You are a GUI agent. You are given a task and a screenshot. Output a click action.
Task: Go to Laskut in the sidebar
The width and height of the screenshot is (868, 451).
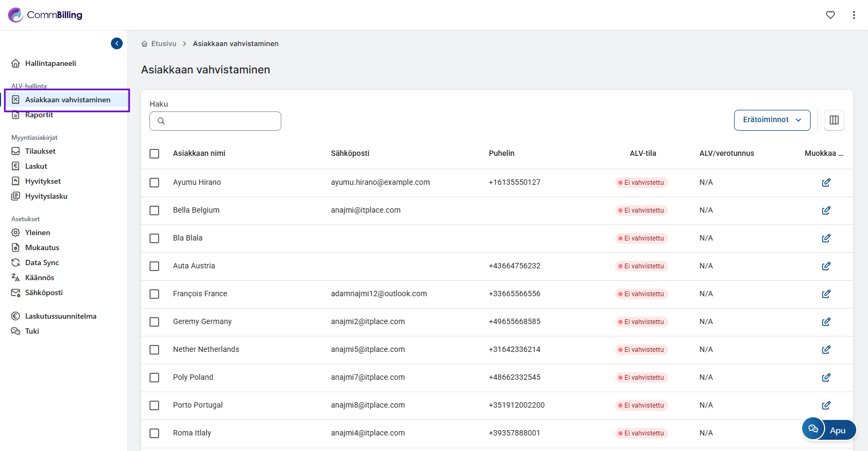coord(36,166)
